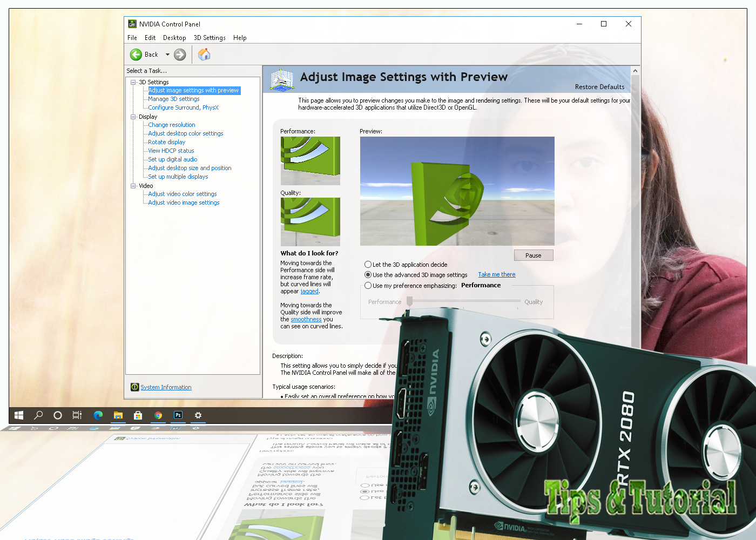Open the Back button history dropdown arrow
Screen dimensions: 756x540
coord(167,55)
